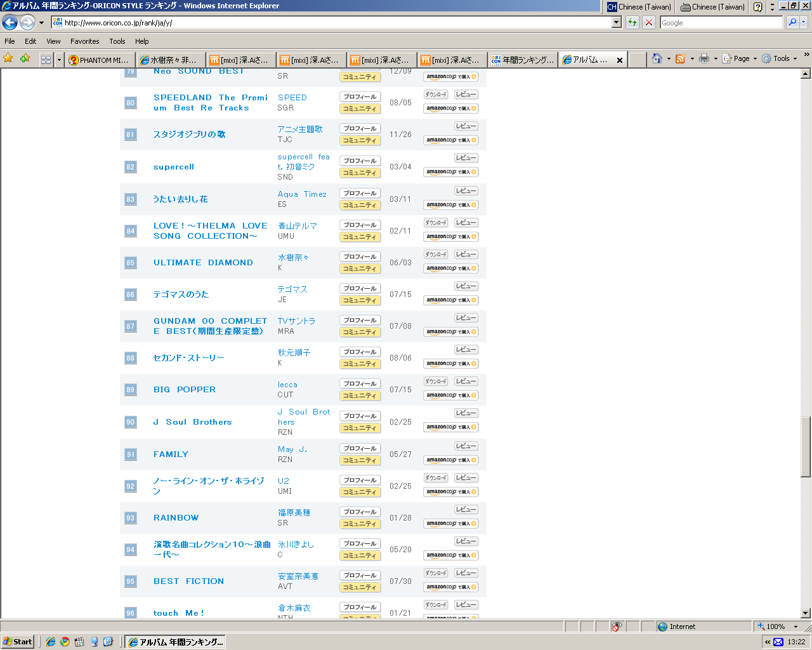
Task: Click the vertical scrollbar down arrow
Action: (806, 613)
